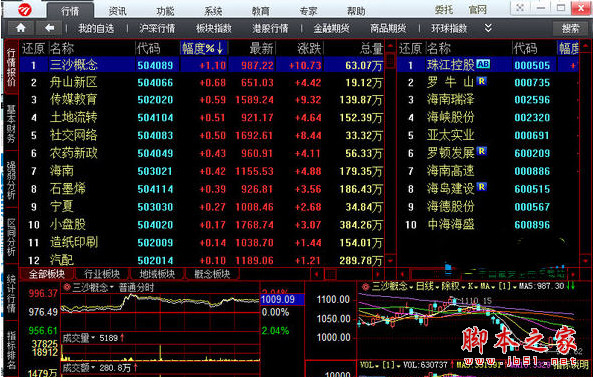Open 金融期货 in toolbar

(331, 28)
